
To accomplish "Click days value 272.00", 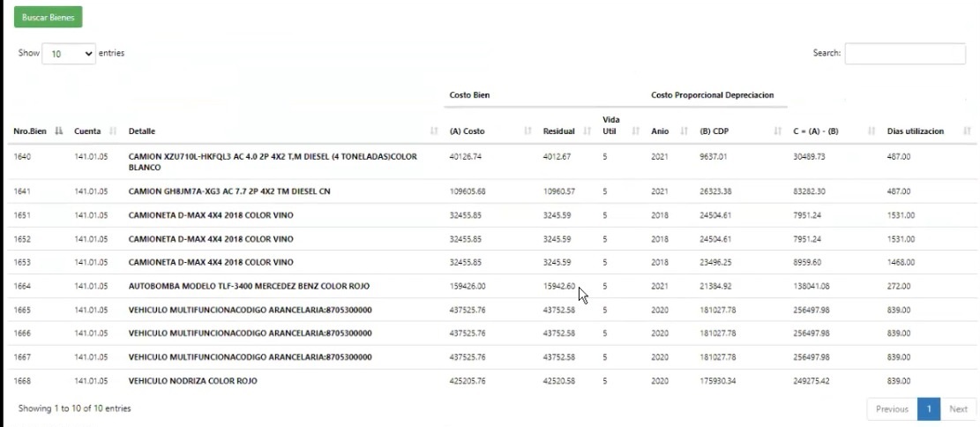I will tap(899, 286).
